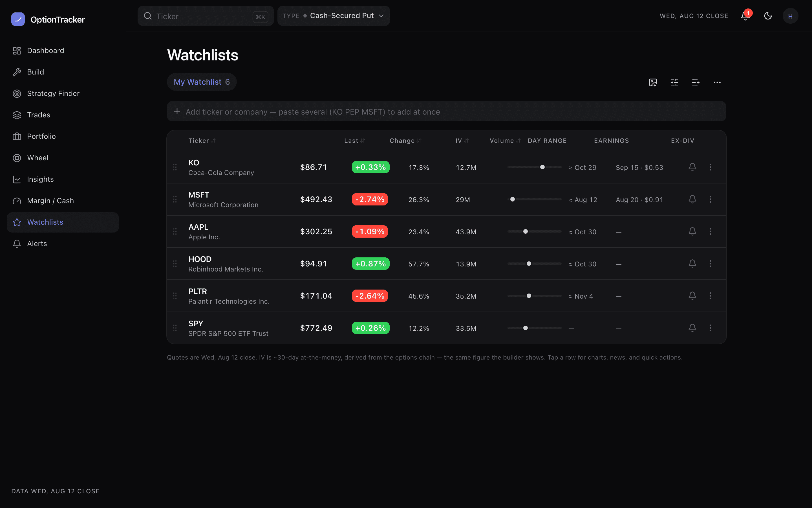This screenshot has height=508, width=812.
Task: Click the KO day range slider
Action: pos(534,167)
